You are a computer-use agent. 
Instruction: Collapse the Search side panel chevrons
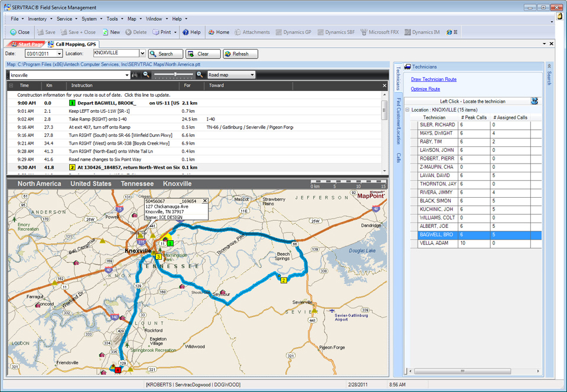tap(549, 66)
